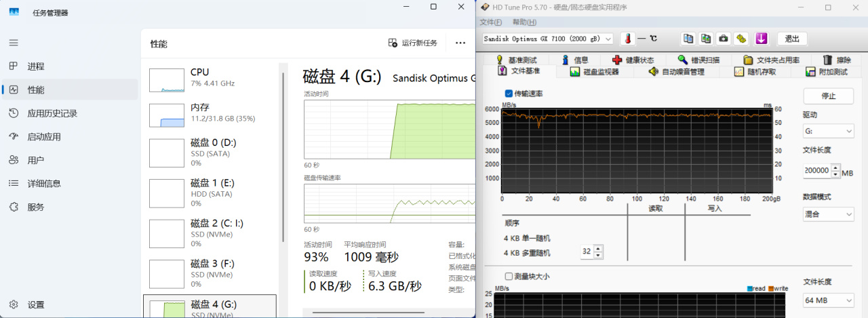Check 测量块大小 (Measure block size) checkbox
The width and height of the screenshot is (868, 318).
point(509,276)
